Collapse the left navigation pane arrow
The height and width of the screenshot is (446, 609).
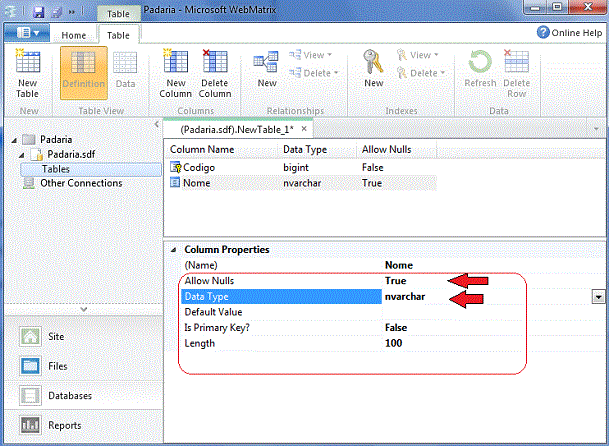point(157,124)
